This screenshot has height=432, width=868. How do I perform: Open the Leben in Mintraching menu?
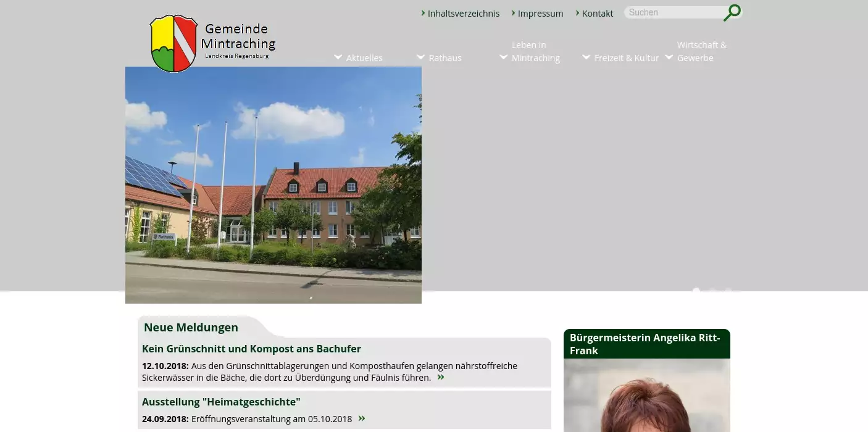(535, 51)
